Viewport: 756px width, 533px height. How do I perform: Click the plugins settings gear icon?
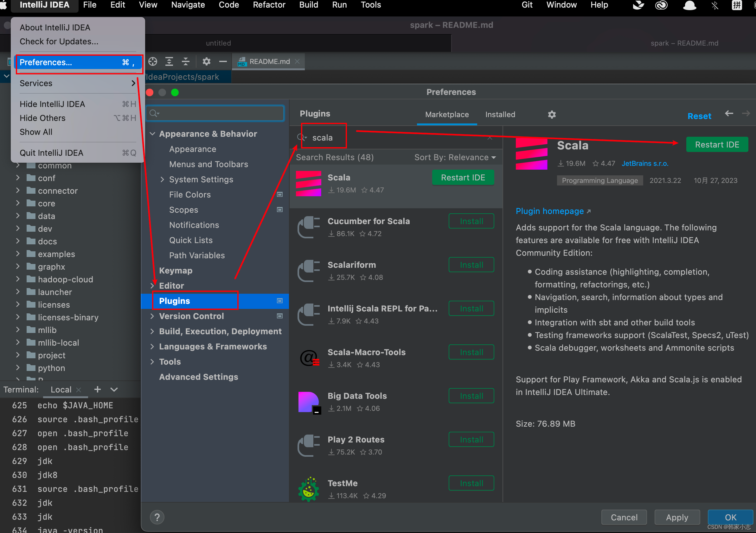552,115
